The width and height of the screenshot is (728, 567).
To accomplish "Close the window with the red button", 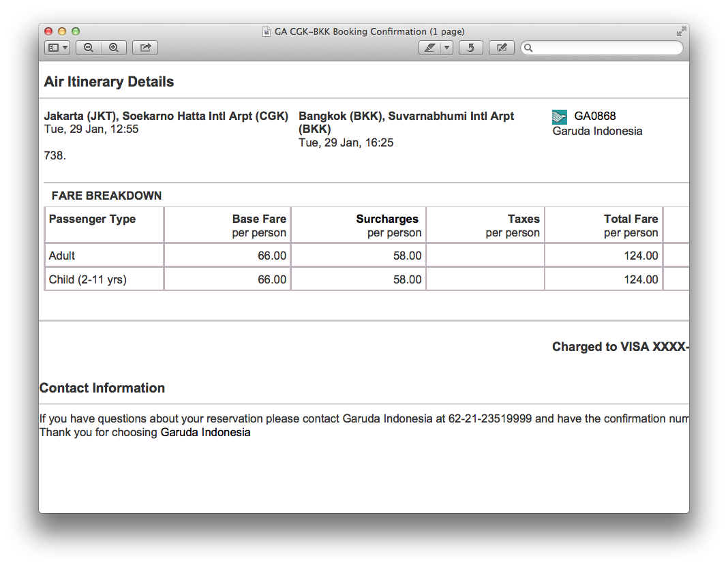I will 48,31.
